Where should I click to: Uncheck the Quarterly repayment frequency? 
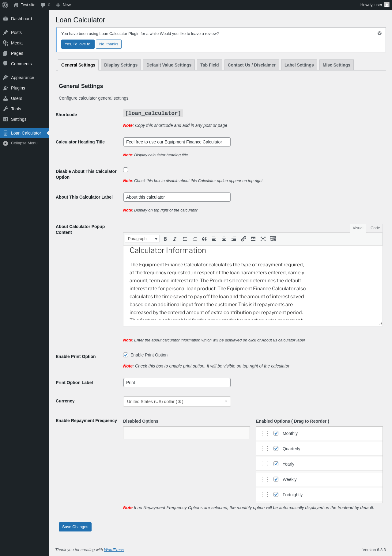coord(276,448)
